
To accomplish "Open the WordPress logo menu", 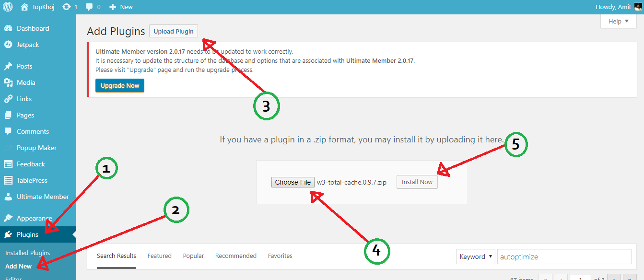I will (8, 7).
